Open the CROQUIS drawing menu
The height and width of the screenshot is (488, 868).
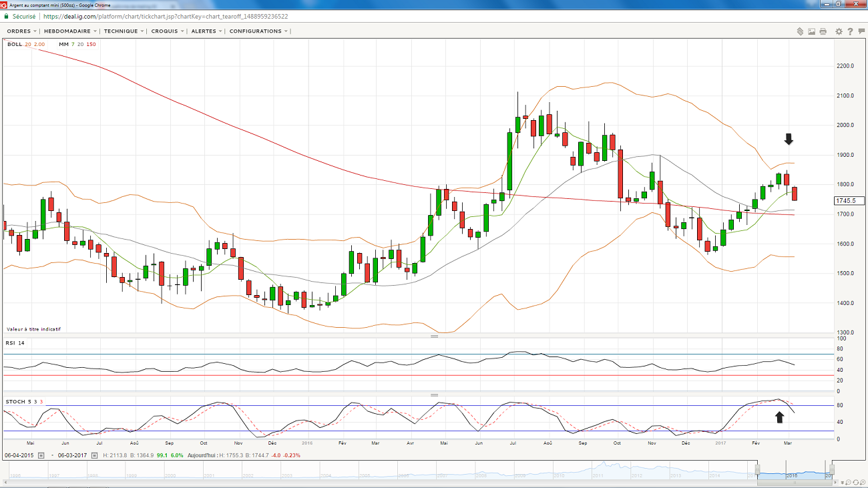tap(167, 31)
